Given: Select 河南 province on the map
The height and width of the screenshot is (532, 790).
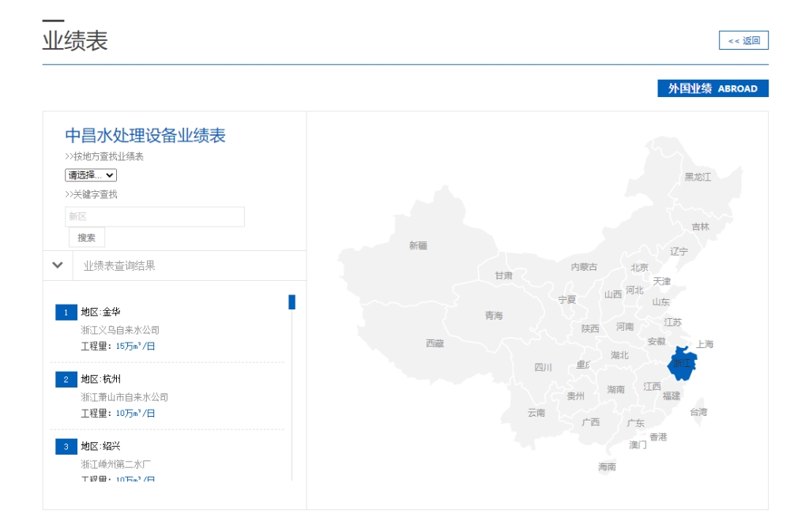Looking at the screenshot, I should tap(625, 327).
